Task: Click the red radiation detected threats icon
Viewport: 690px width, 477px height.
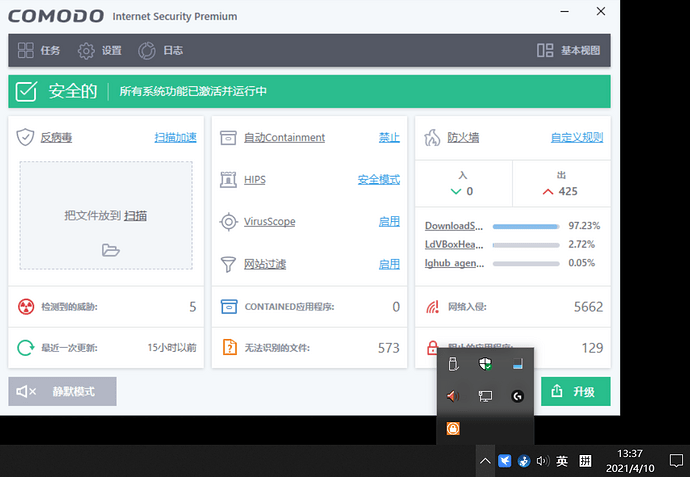Action: [26, 307]
